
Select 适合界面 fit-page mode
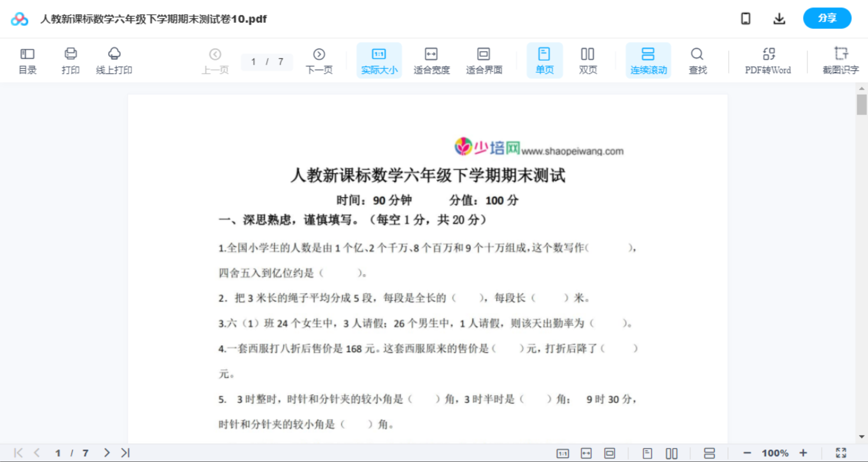click(484, 60)
